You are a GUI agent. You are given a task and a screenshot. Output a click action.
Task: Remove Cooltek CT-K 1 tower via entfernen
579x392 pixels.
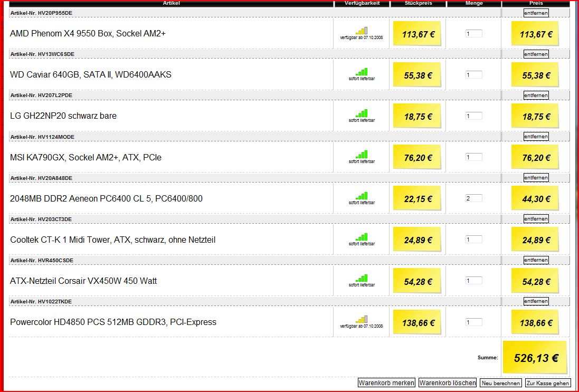[x=536, y=219]
